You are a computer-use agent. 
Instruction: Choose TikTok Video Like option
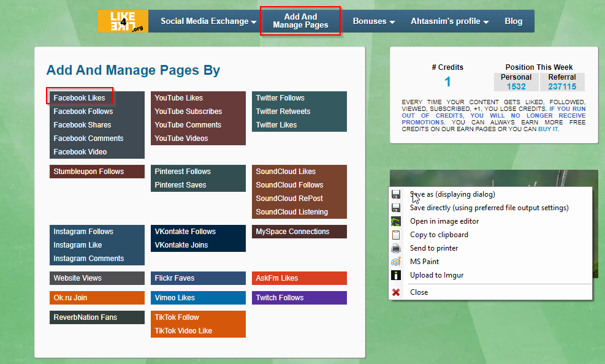coord(183,331)
